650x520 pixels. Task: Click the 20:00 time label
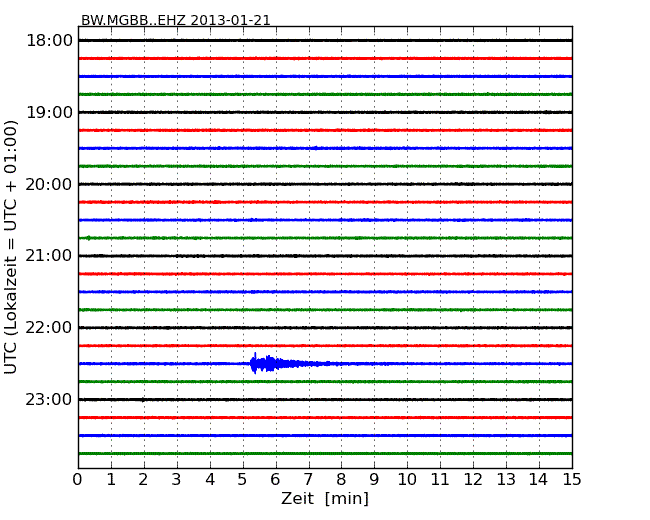click(x=49, y=185)
